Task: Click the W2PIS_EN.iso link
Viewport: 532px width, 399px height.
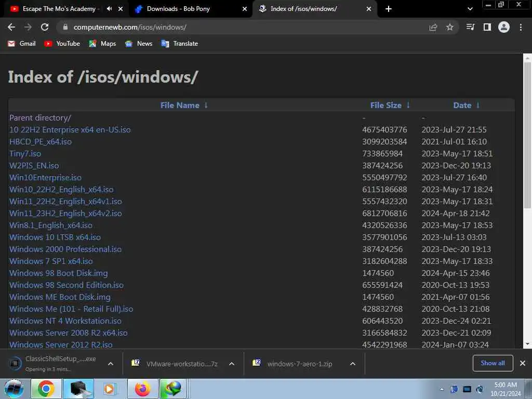Action: pos(34,166)
